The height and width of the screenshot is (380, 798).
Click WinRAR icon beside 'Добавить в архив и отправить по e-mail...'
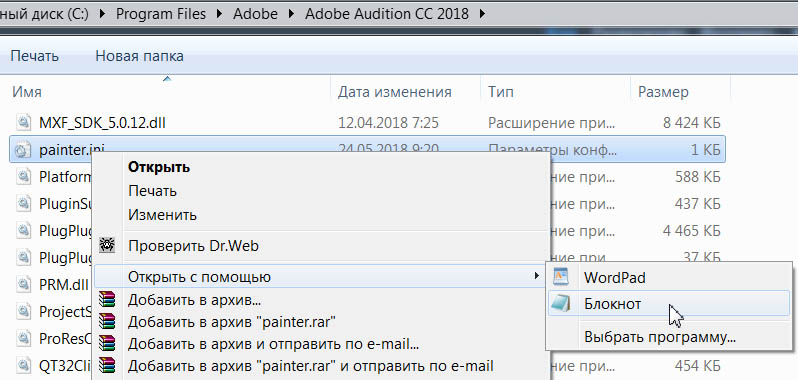(x=107, y=344)
